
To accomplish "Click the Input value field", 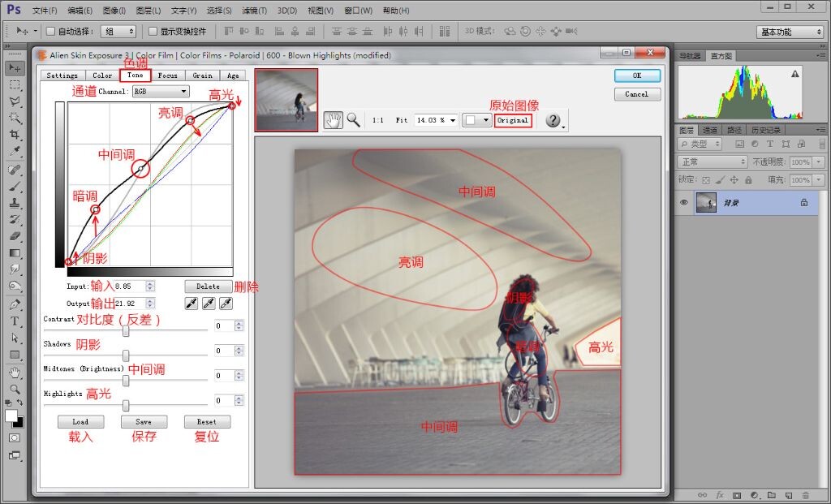I will (x=130, y=286).
